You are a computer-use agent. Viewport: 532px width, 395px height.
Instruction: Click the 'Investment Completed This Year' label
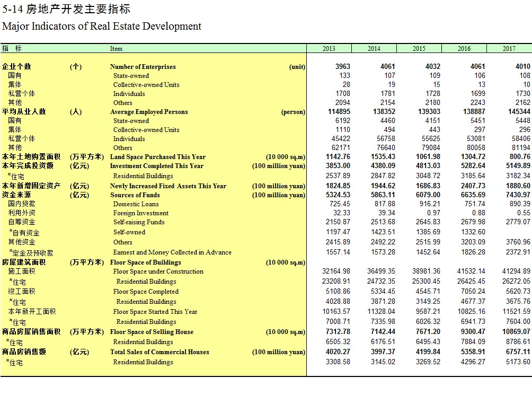[157, 166]
